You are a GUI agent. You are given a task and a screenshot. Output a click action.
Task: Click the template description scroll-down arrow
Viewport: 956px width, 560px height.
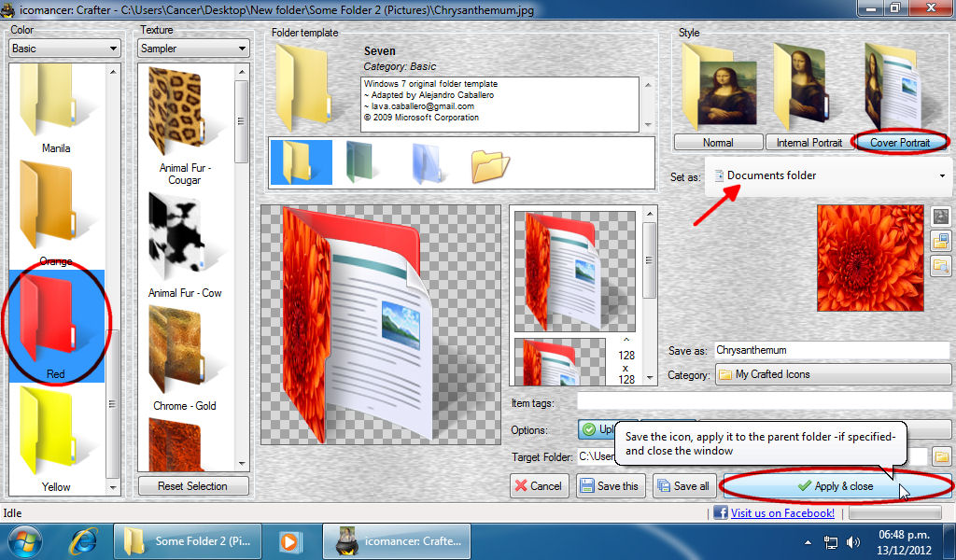click(648, 125)
